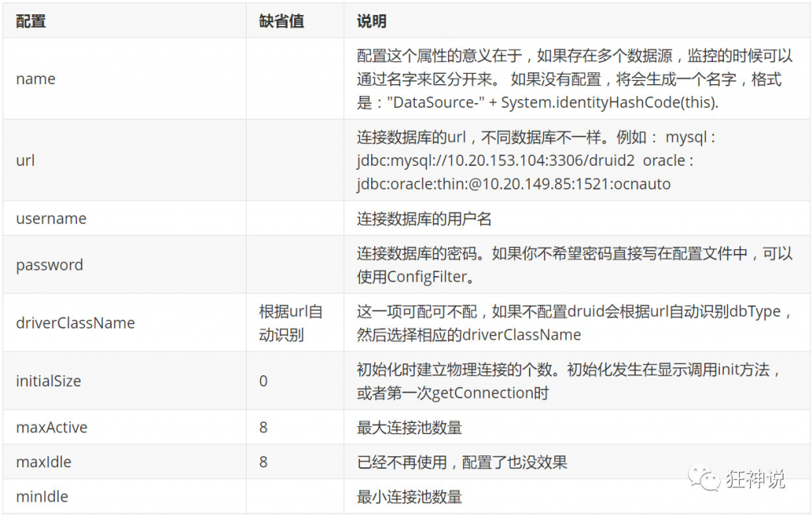The width and height of the screenshot is (812, 515).
Task: Click the 然后选择相应的driverClassName description line
Action: click(469, 335)
